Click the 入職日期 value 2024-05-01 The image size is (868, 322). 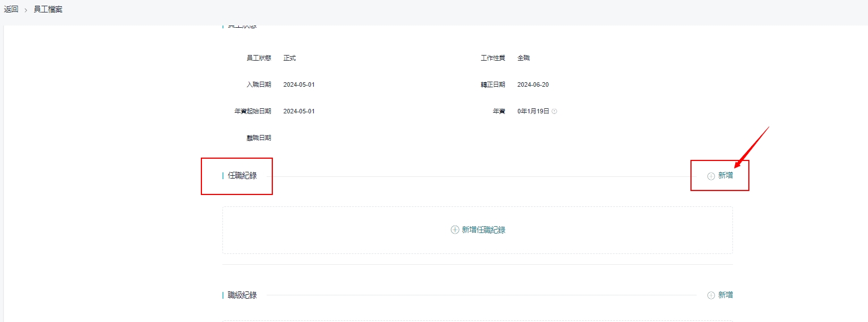299,84
